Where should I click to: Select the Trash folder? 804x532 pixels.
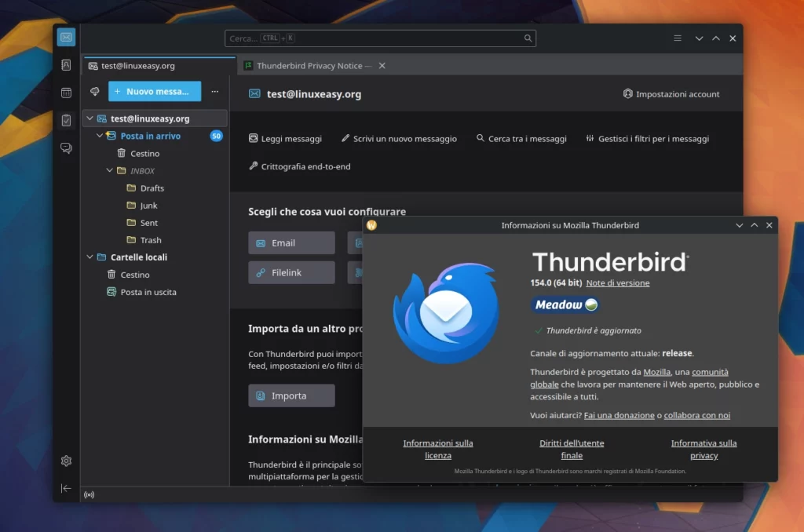151,240
